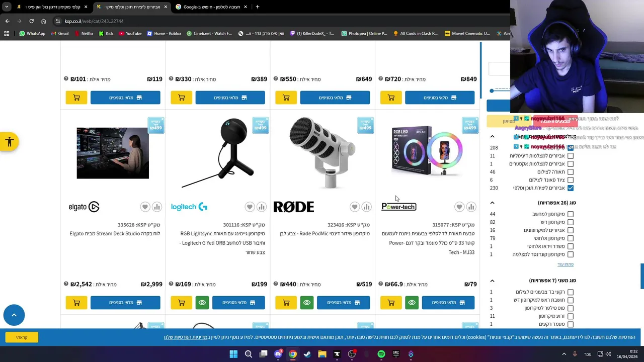This screenshot has height=362, width=644.
Task: Click the green eye icon under Power-Tech ring light
Action: (x=412, y=303)
